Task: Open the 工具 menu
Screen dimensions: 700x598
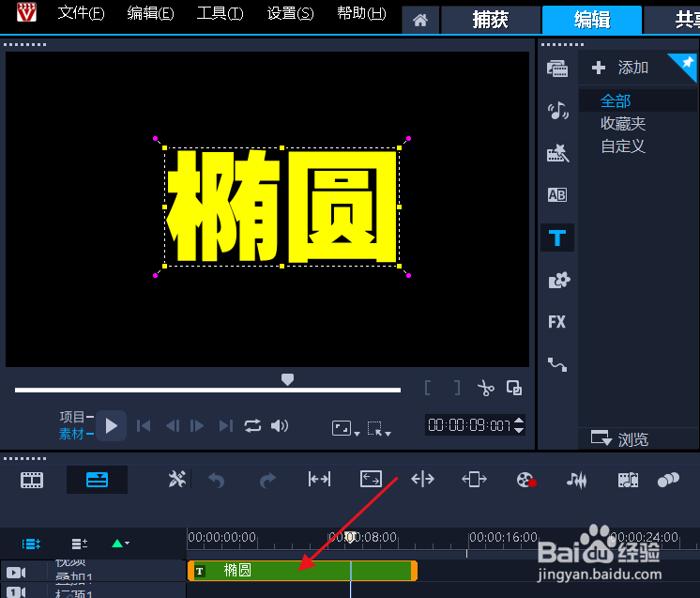Action: [x=221, y=13]
